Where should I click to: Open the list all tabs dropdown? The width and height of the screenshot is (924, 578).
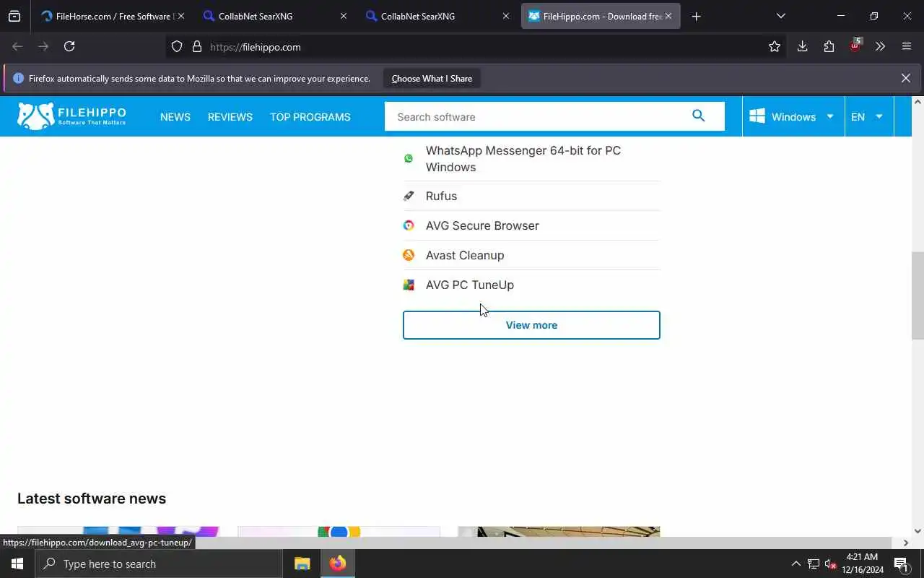point(780,16)
